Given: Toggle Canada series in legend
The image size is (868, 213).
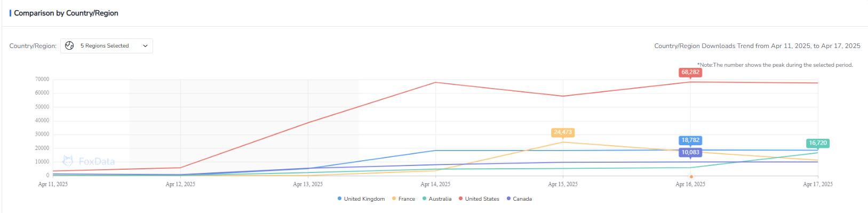Looking at the screenshot, I should click(519, 199).
